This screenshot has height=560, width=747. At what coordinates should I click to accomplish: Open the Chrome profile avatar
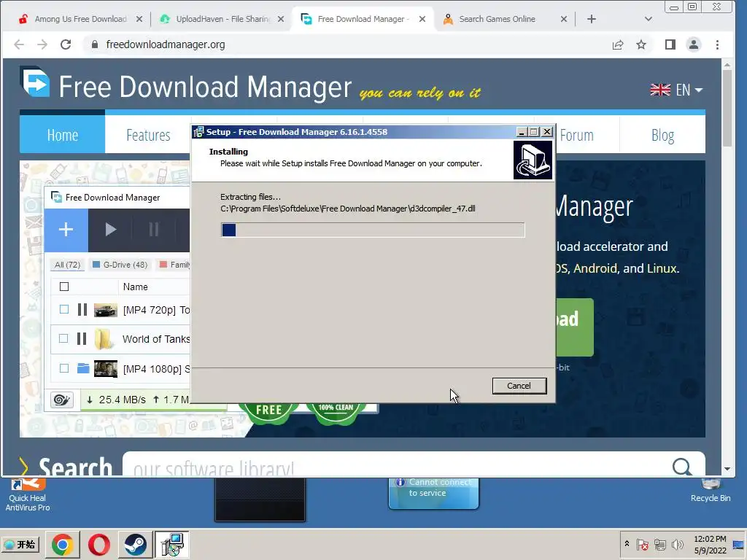click(694, 44)
